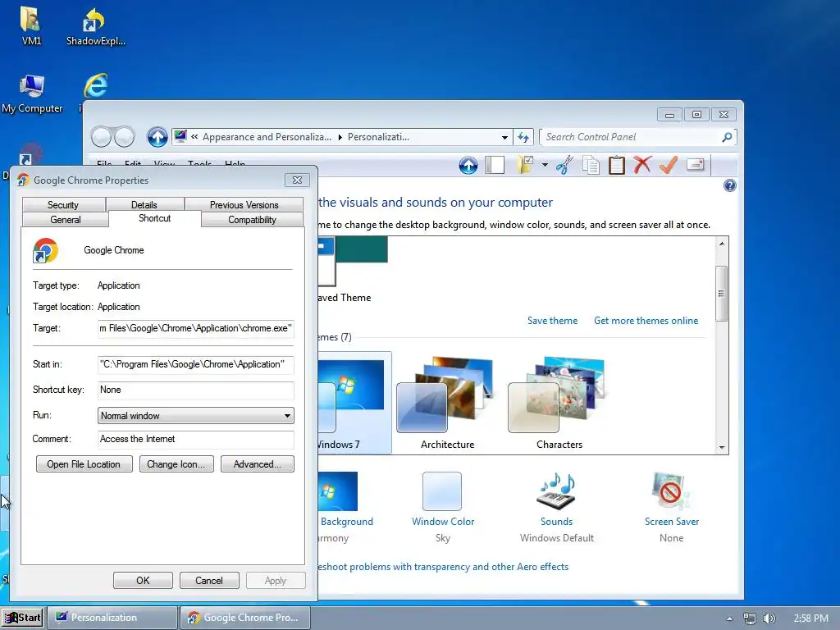Click in the Start in field
Screen dimensions: 840x630
pos(195,364)
